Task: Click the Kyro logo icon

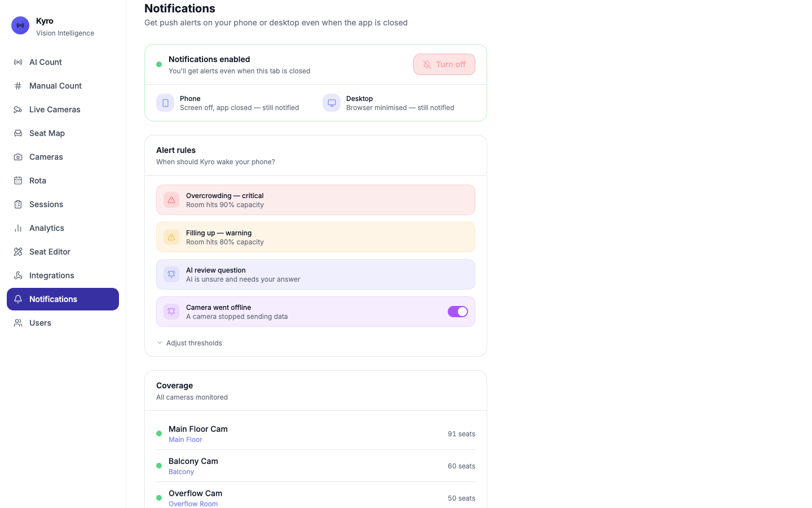Action: [x=20, y=25]
